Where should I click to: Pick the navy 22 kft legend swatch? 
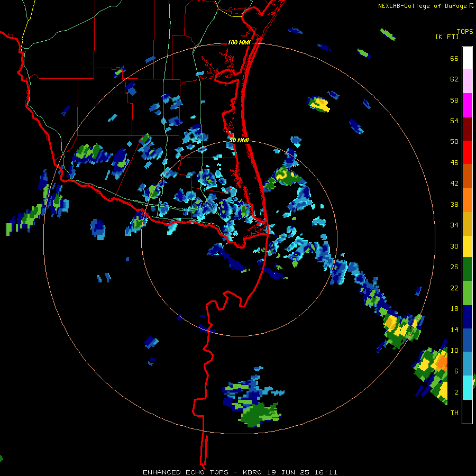click(467, 317)
